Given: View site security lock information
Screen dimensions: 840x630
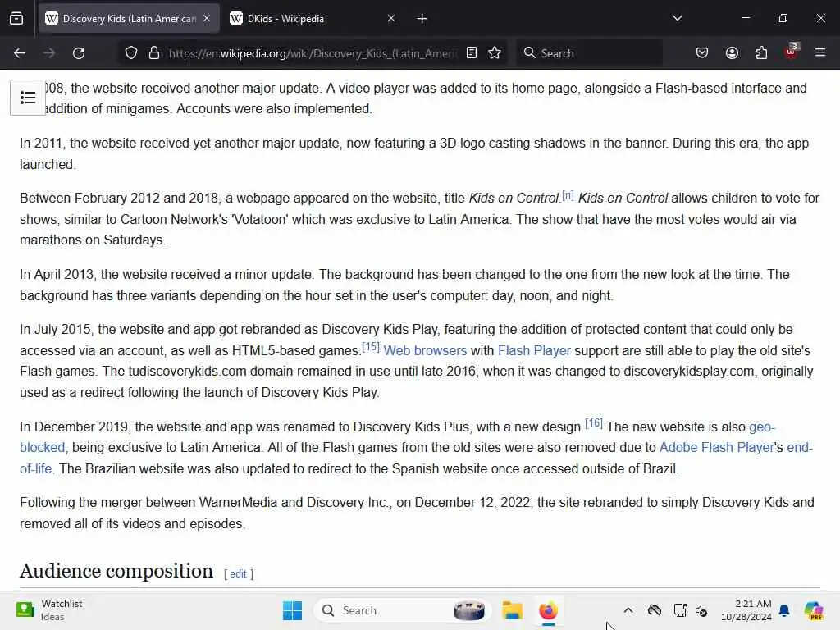Looking at the screenshot, I should pos(154,53).
